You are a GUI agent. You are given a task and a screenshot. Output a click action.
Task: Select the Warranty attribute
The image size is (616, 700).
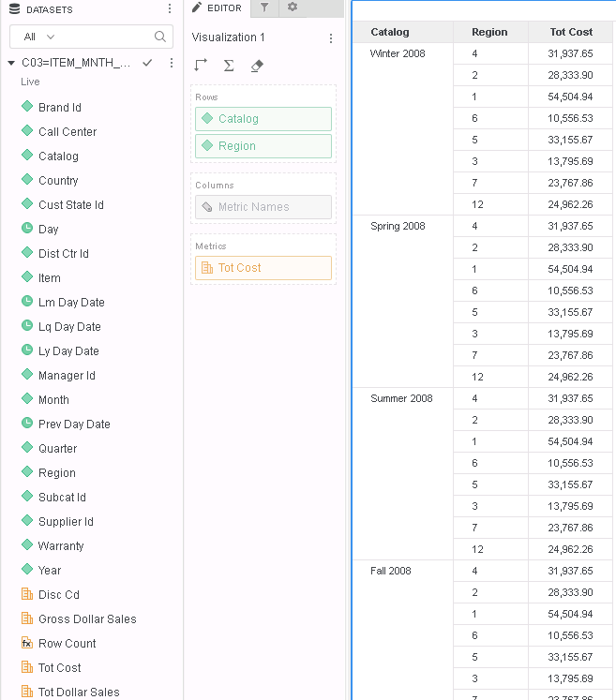click(x=61, y=546)
